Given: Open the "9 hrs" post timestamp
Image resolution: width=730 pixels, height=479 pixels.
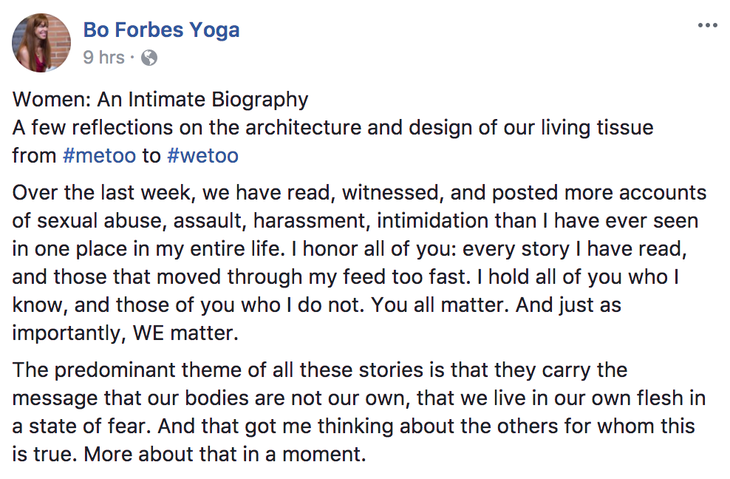Looking at the screenshot, I should [x=104, y=58].
